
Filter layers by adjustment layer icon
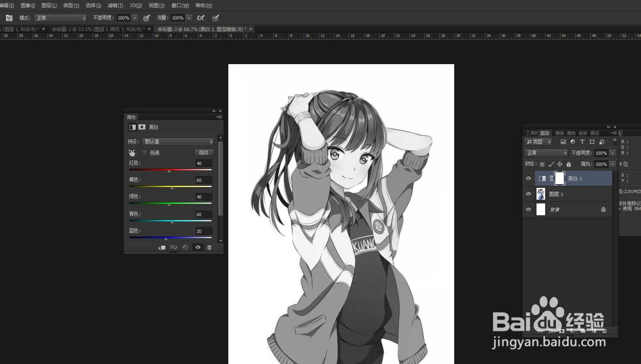573,142
